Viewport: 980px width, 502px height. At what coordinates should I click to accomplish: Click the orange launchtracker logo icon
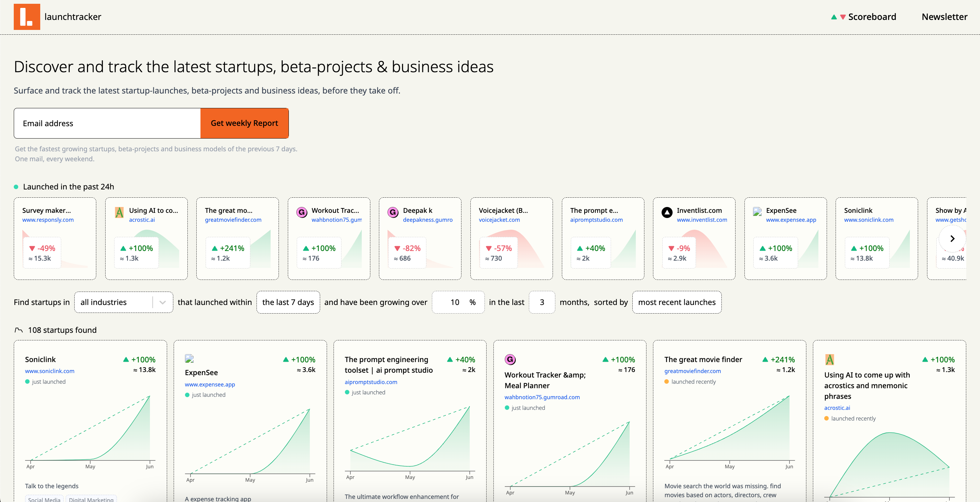(x=26, y=17)
